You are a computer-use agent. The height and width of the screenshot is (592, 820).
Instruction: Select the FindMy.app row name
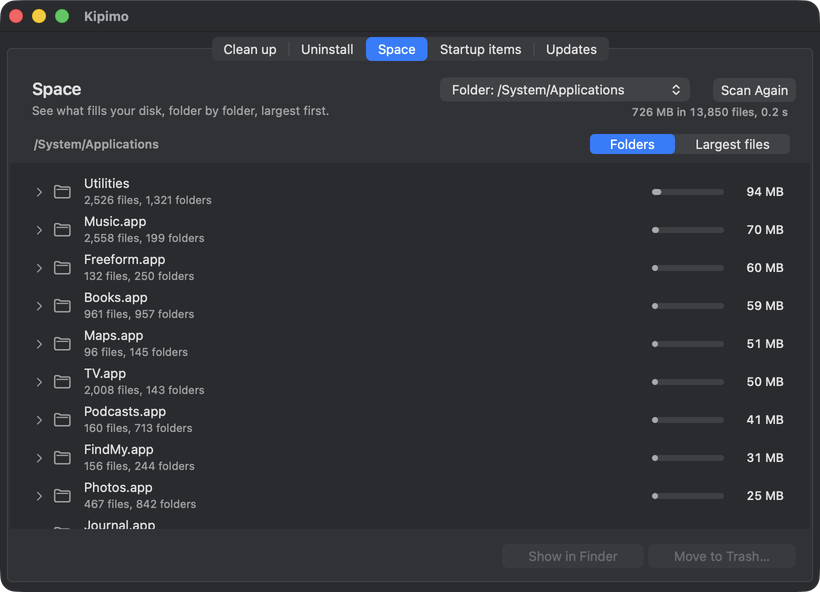(119, 450)
